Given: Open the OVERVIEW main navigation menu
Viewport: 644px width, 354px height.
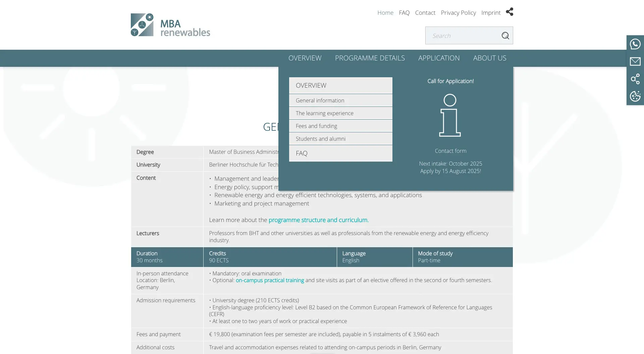Looking at the screenshot, I should [305, 58].
